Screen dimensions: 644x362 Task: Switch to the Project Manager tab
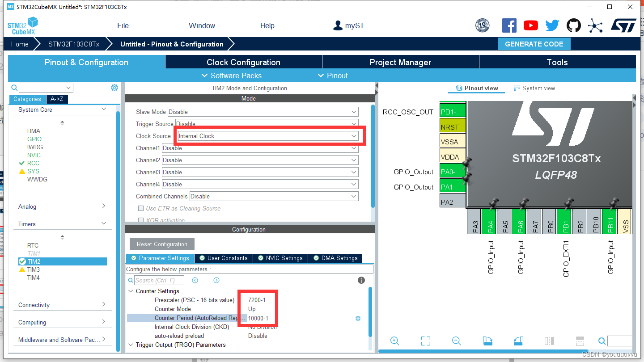point(400,62)
